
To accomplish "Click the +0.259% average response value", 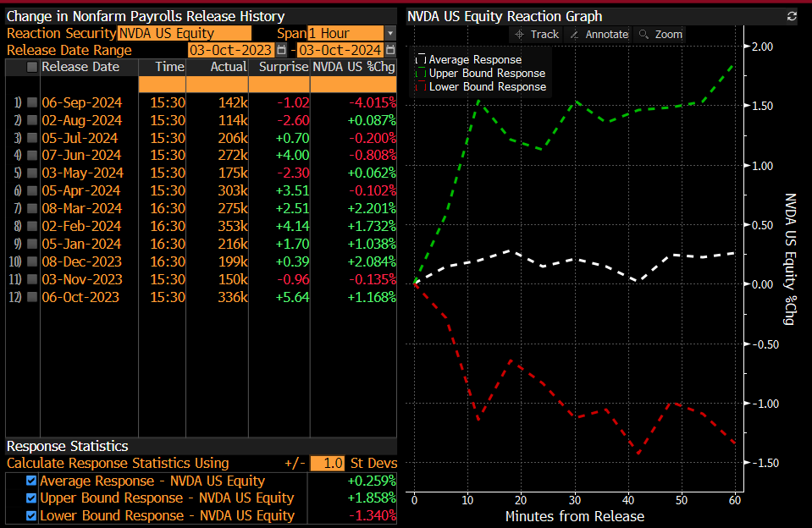I will [372, 481].
